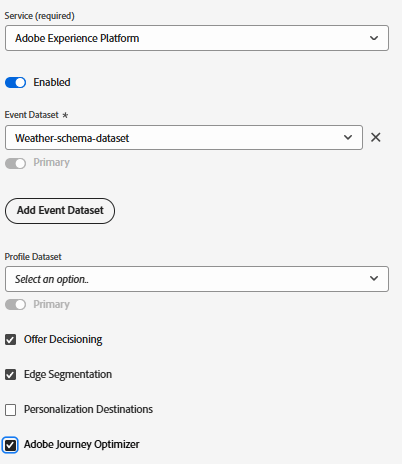Viewport: 411px width, 464px height.
Task: Uncheck the Adobe Journey Optimizer checkbox
Action: click(x=10, y=445)
